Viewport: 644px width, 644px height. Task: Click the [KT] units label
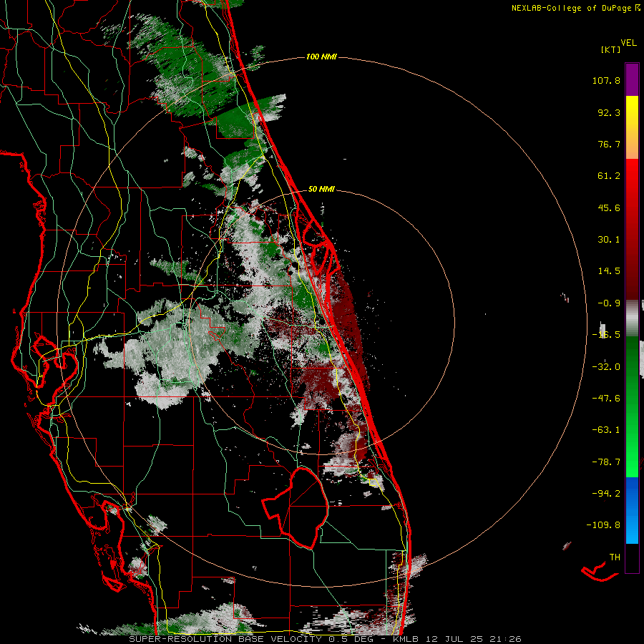click(611, 49)
